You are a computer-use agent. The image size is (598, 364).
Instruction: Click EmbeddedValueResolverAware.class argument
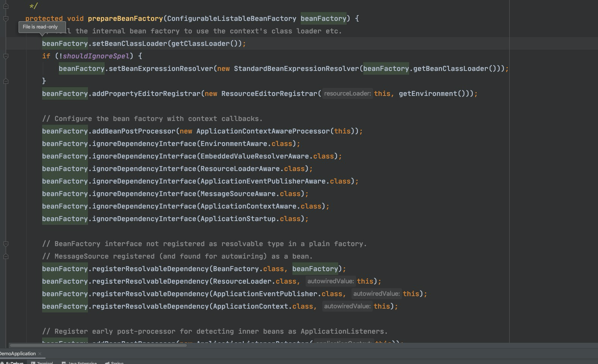267,156
